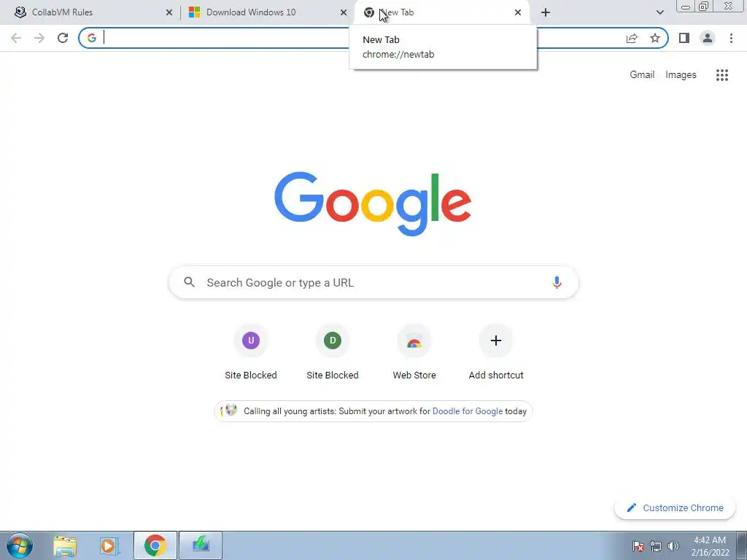
Task: Follow the Doodle for Google link
Action: tap(468, 411)
